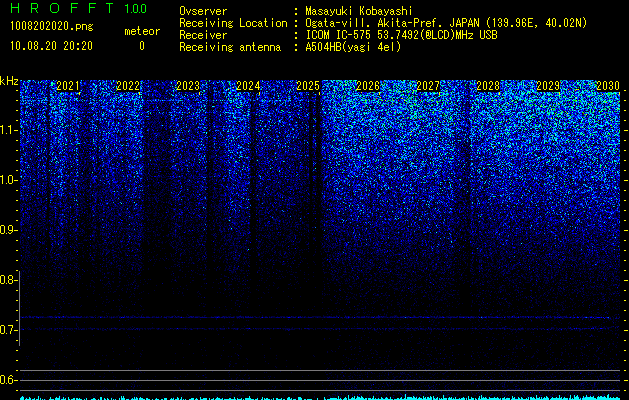Select receiver ICOM IC-575 53.7492 MHz text
Screen dimensions: 629x400
[x=401, y=35]
